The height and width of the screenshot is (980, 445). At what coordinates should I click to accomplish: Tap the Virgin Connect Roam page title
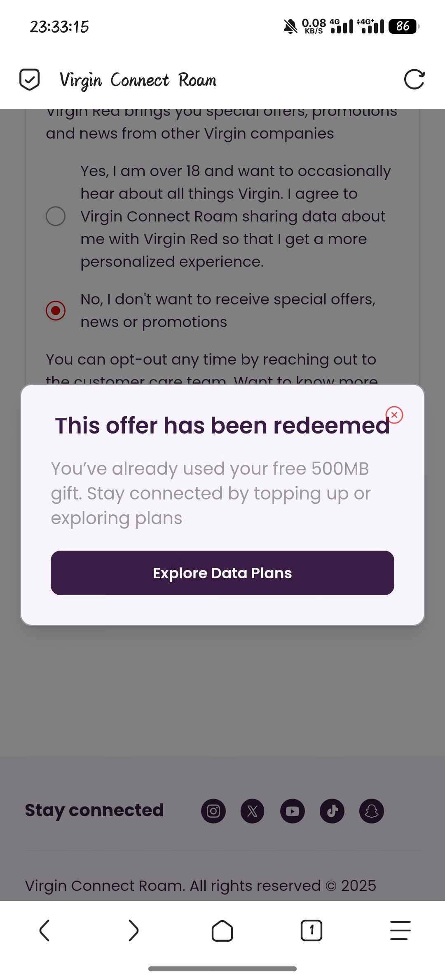coord(138,80)
